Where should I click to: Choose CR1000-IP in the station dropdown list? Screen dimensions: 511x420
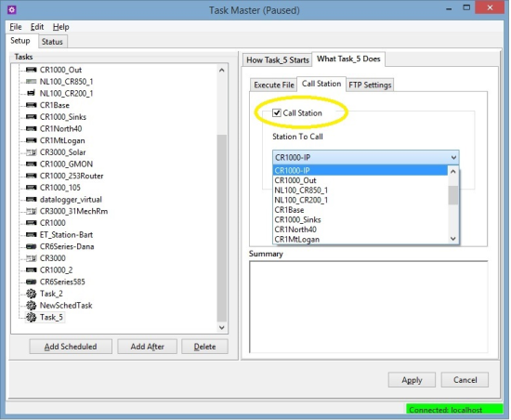(360, 170)
